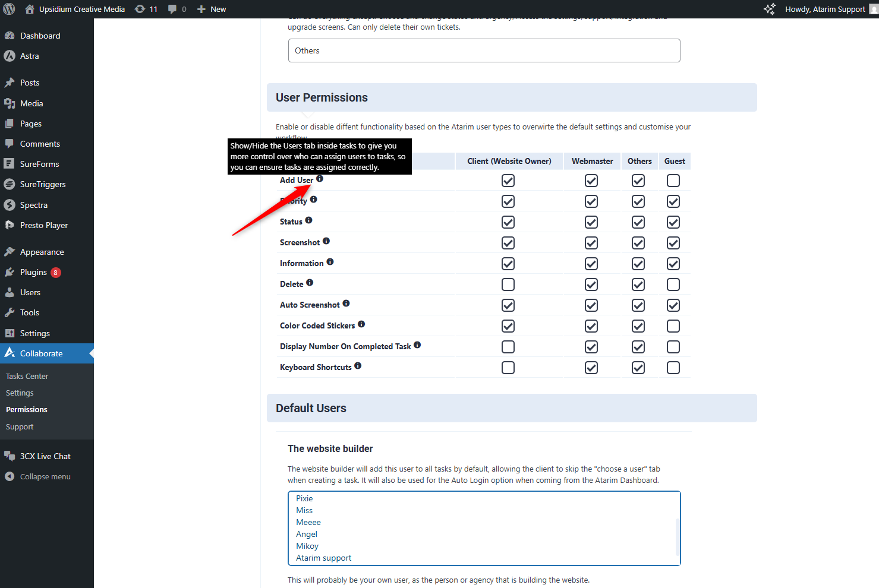This screenshot has height=588, width=879.
Task: Click the User Permissions section header
Action: [x=512, y=97]
